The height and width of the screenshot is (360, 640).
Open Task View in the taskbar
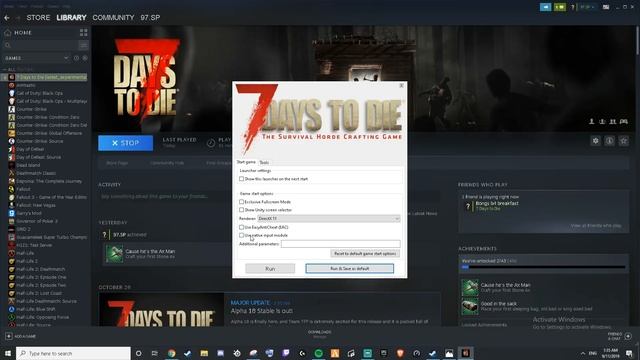pyautogui.click(x=155, y=353)
